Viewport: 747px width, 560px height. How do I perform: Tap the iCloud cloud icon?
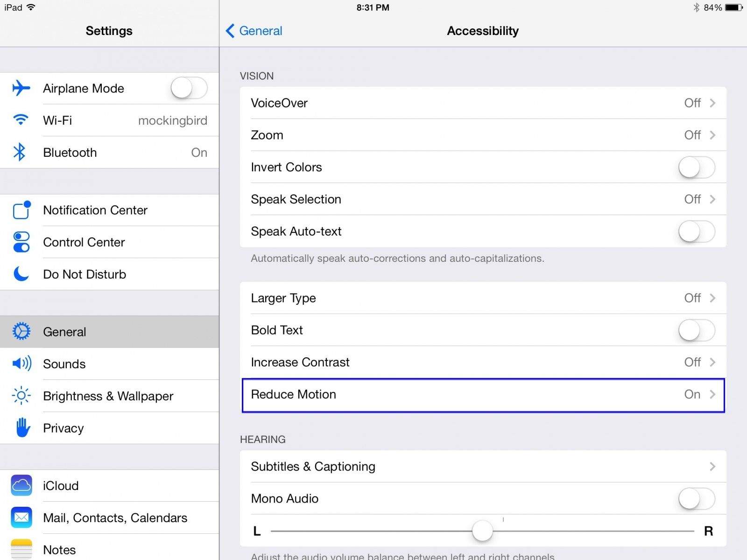21,485
